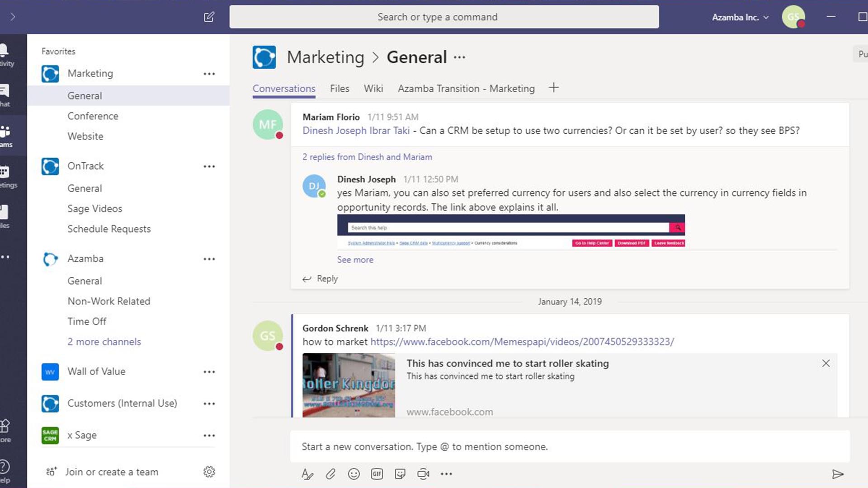This screenshot has width=868, height=488.
Task: Open Azamba team more options ellipsis
Action: (209, 259)
